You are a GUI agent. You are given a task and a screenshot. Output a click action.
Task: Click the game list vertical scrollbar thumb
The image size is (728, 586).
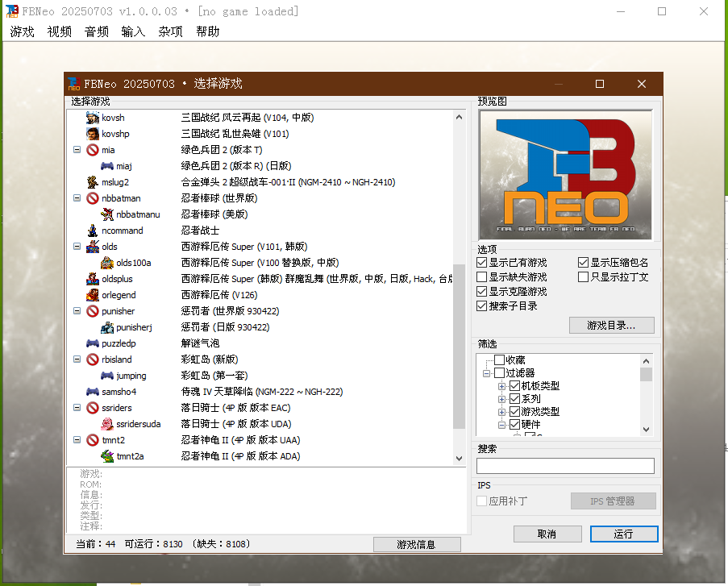[x=459, y=347]
